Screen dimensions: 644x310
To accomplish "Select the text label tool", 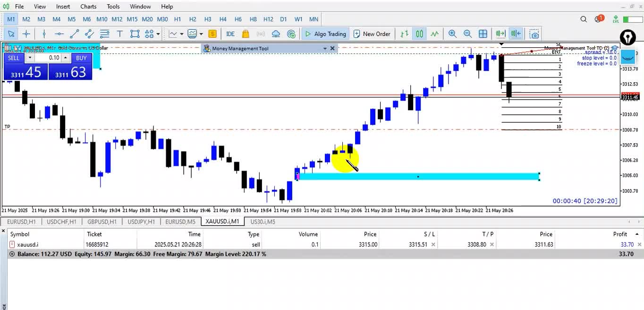I will [120, 34].
